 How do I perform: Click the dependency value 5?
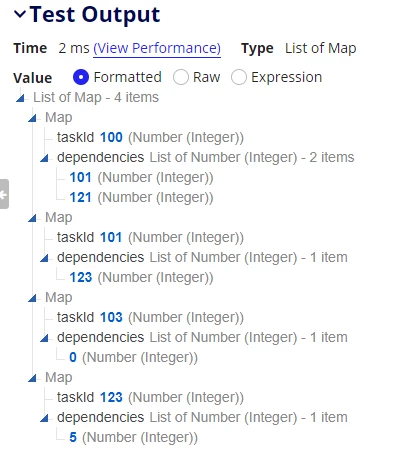[x=73, y=437]
